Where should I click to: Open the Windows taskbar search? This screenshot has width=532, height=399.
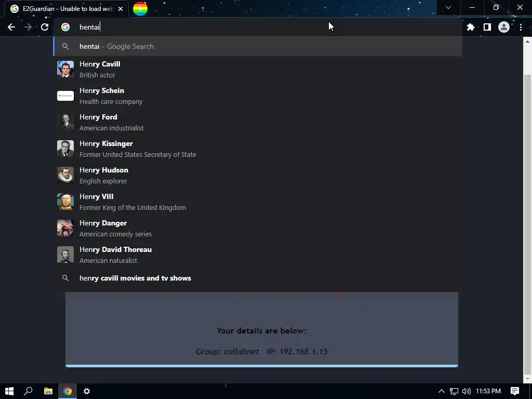point(28,391)
